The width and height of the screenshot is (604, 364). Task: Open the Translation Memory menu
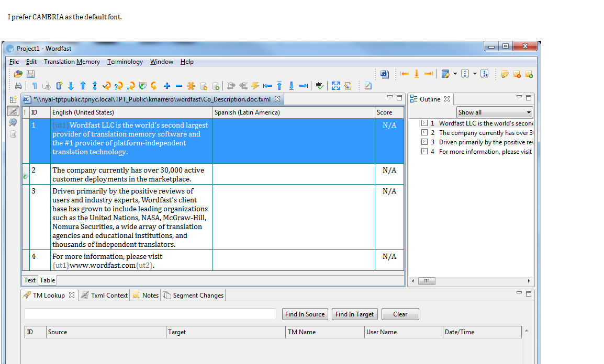pyautogui.click(x=72, y=62)
